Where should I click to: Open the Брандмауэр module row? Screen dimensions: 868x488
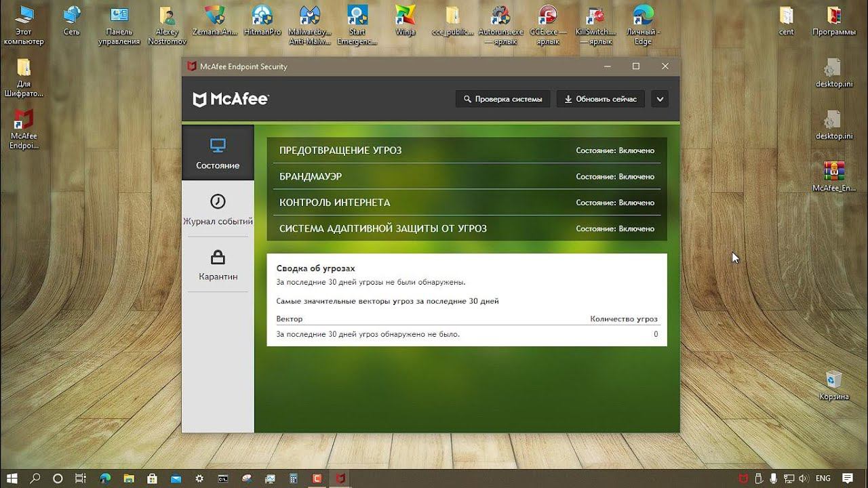(467, 176)
